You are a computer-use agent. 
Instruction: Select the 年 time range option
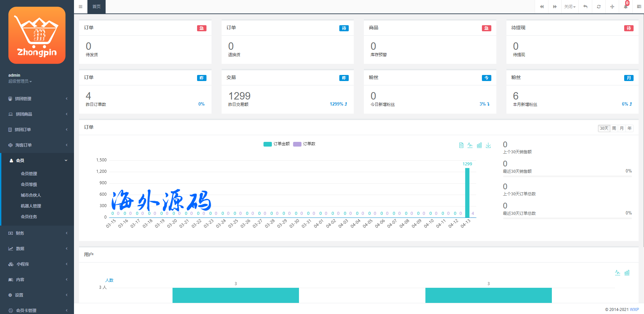pos(629,128)
